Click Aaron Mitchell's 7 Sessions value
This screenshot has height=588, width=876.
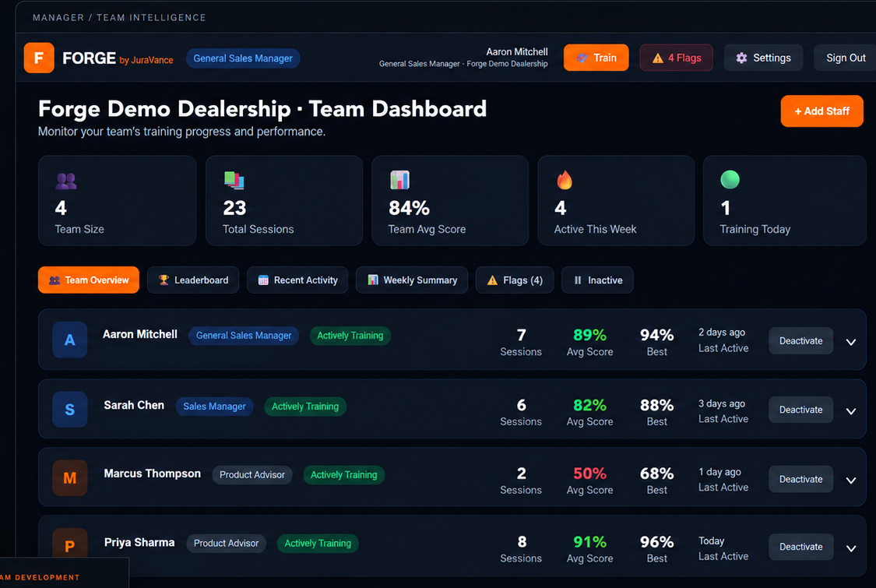click(521, 335)
